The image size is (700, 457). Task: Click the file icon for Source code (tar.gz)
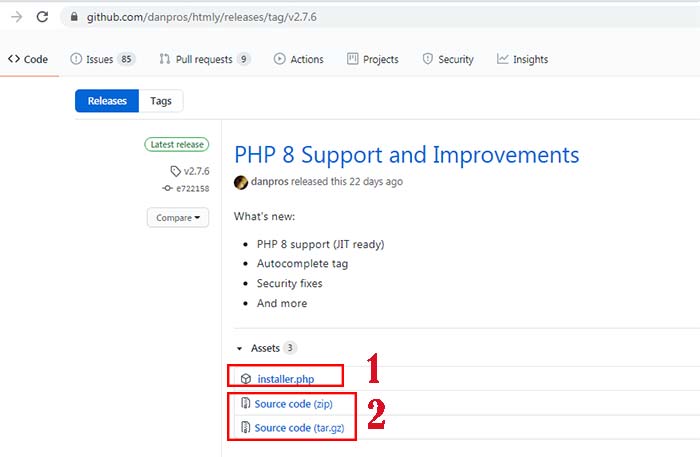click(245, 428)
